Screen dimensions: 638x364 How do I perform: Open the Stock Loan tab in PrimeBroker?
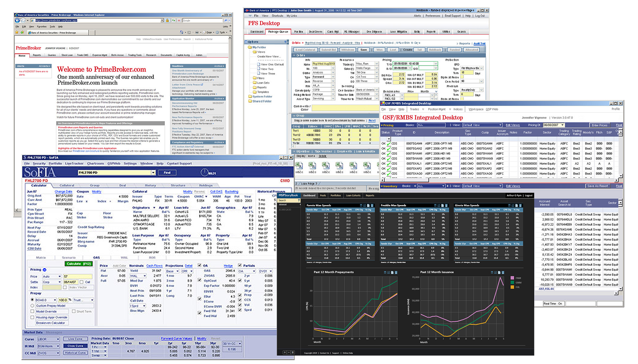point(67,55)
